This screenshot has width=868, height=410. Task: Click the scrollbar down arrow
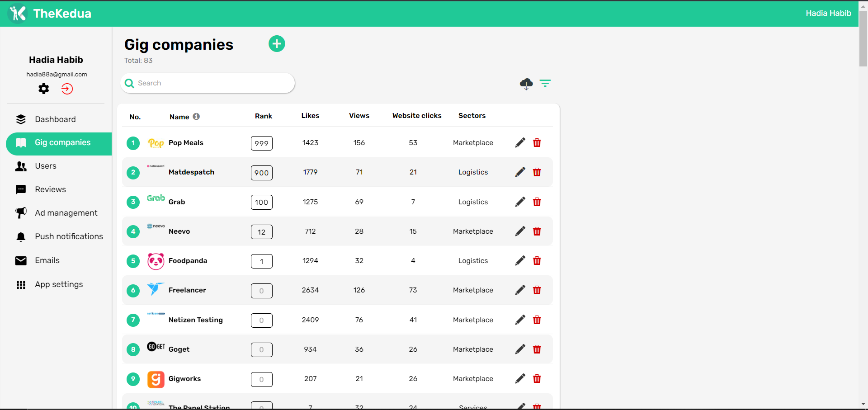pyautogui.click(x=863, y=404)
